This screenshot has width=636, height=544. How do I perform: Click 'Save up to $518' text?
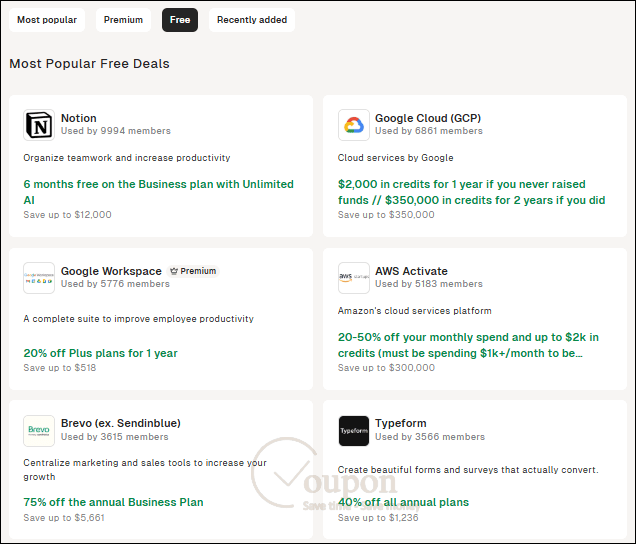point(60,368)
